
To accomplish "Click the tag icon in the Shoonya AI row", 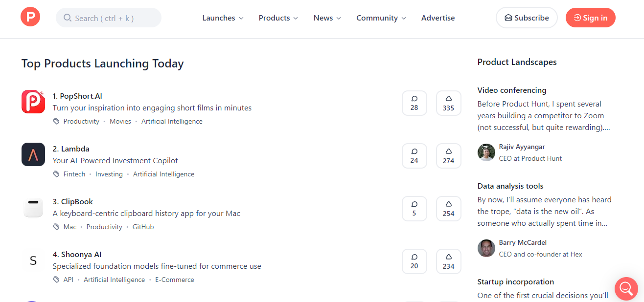I will (x=56, y=280).
